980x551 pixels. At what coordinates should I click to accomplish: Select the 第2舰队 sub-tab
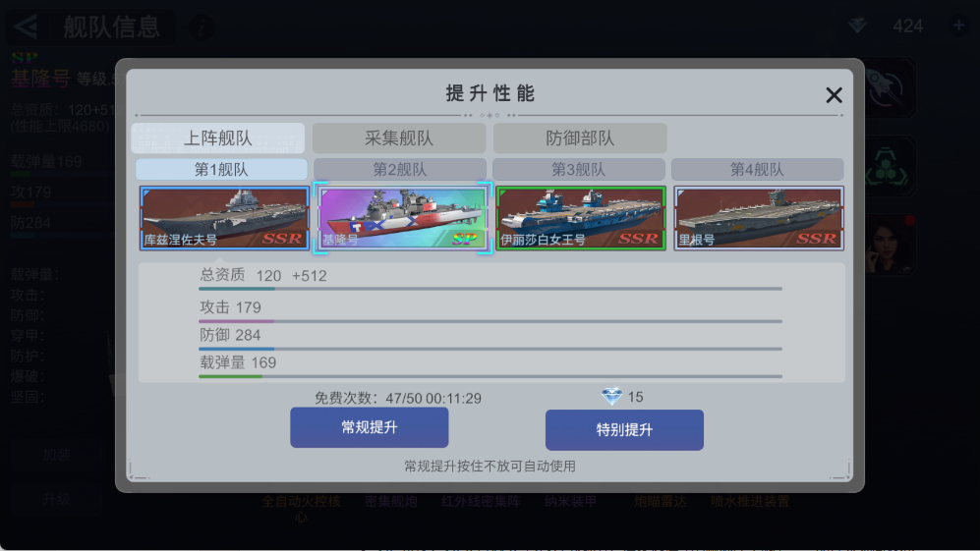(400, 169)
